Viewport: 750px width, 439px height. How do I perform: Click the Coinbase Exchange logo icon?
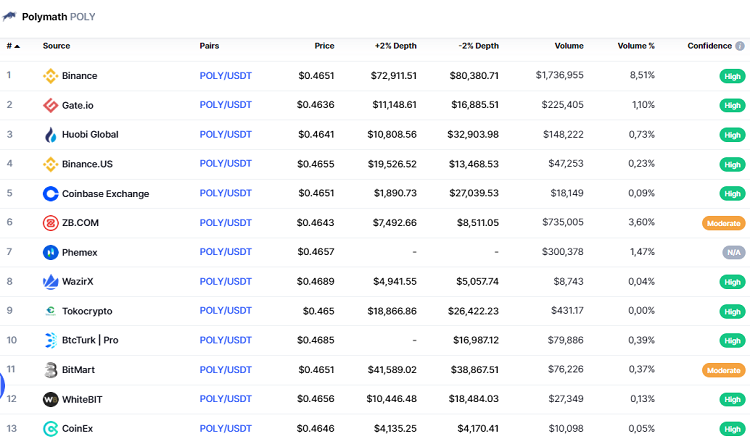[x=51, y=194]
